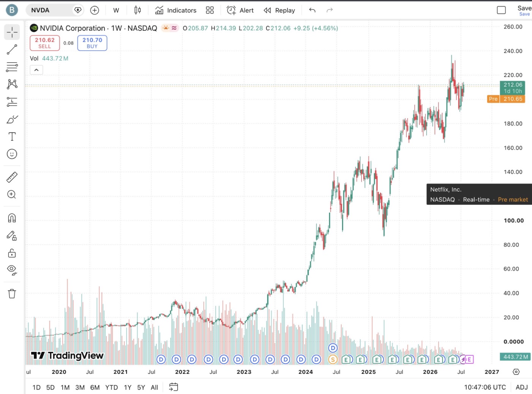This screenshot has width=532, height=394.
Task: Open timezone menu at 10:47:06 UTC
Action: tap(485, 388)
